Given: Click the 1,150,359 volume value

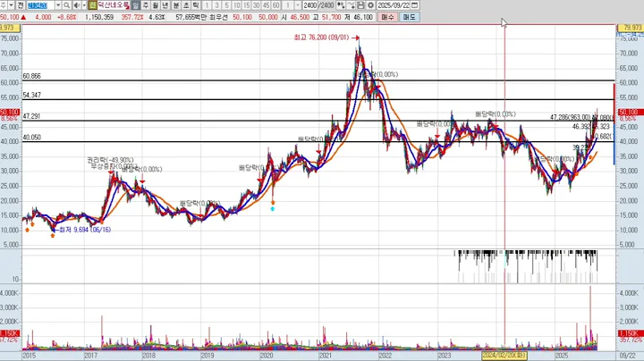Looking at the screenshot, I should (x=99, y=17).
